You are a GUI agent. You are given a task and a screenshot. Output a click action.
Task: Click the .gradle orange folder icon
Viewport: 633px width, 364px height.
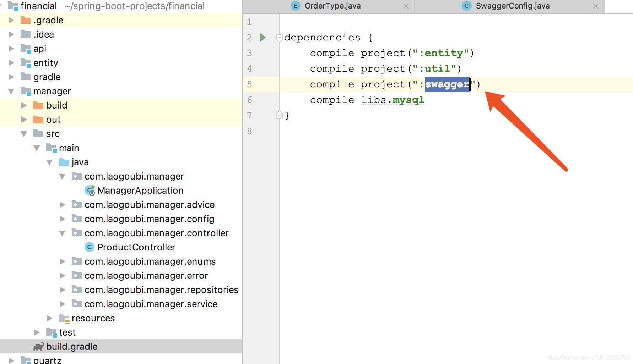(26, 20)
